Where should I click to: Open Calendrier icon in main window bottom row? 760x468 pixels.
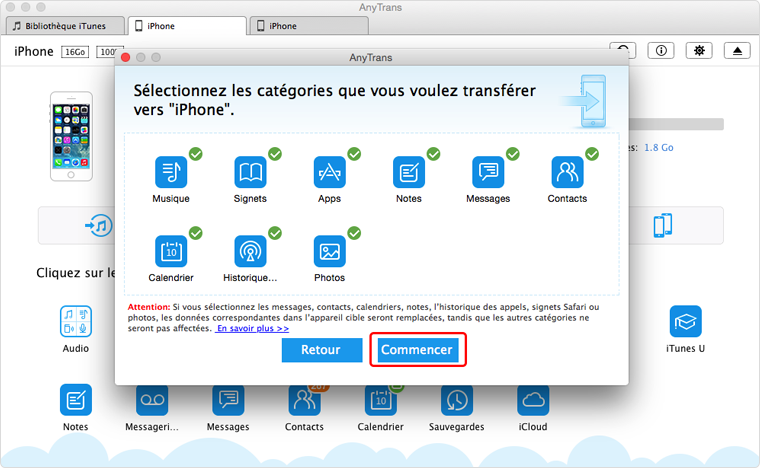tap(380, 400)
